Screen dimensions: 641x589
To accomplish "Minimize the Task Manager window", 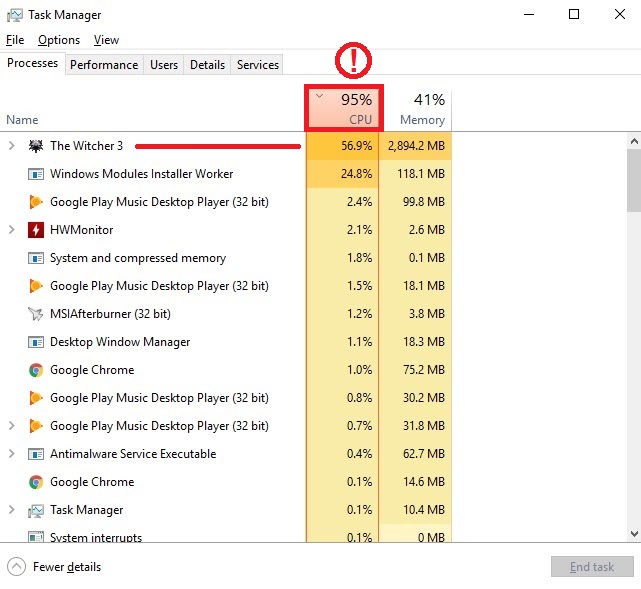I will 529,15.
